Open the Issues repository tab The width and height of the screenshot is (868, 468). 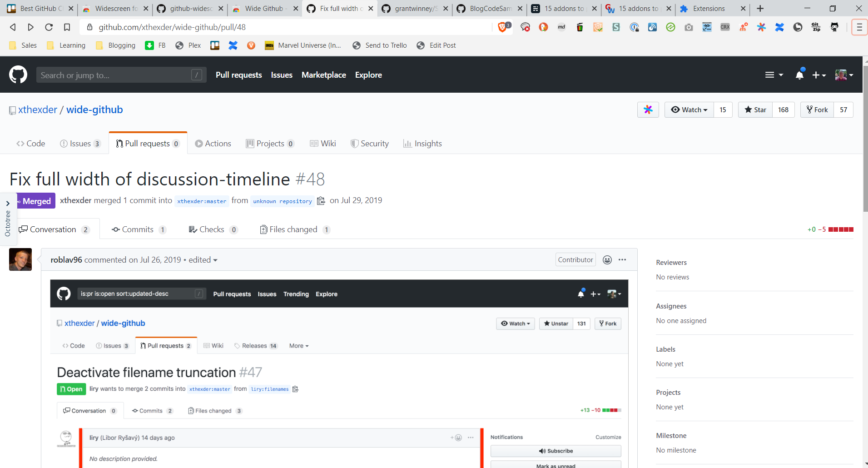pyautogui.click(x=80, y=144)
